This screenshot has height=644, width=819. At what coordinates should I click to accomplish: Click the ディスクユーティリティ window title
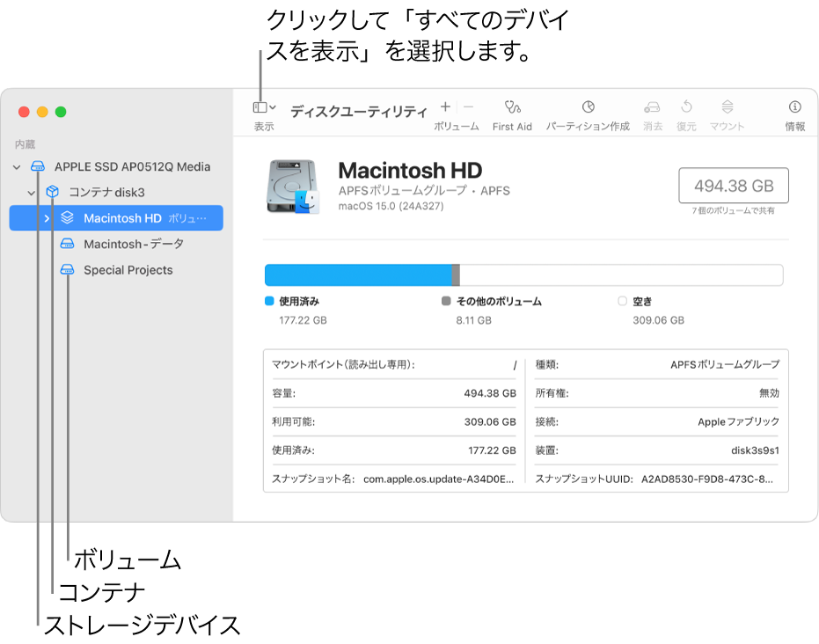coord(359,111)
